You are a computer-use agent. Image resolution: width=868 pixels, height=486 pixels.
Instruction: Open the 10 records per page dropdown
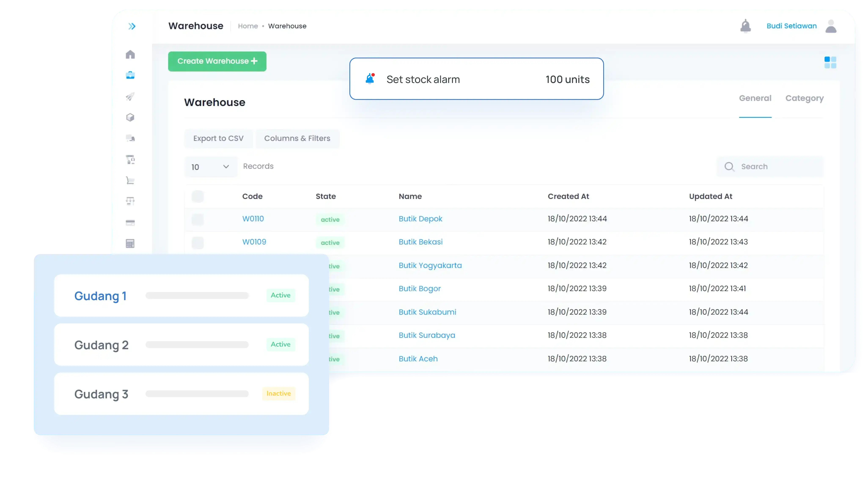[x=211, y=167]
